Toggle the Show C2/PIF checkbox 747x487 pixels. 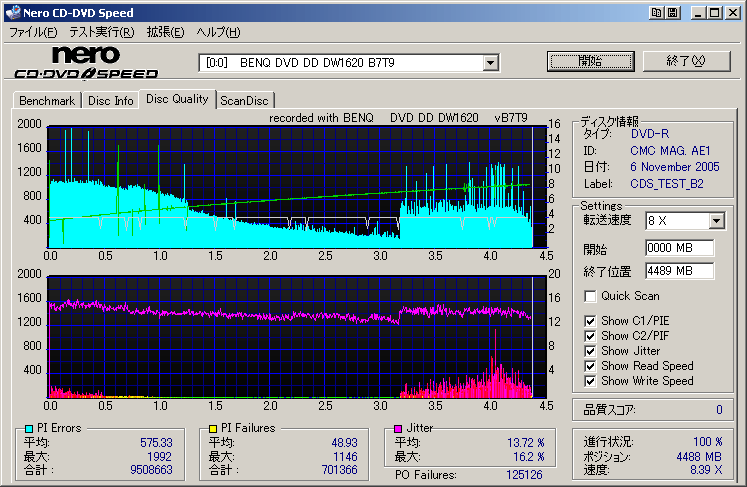(590, 336)
